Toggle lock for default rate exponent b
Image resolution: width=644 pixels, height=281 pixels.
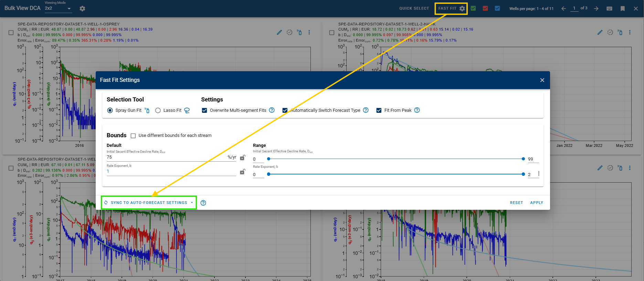tap(243, 172)
